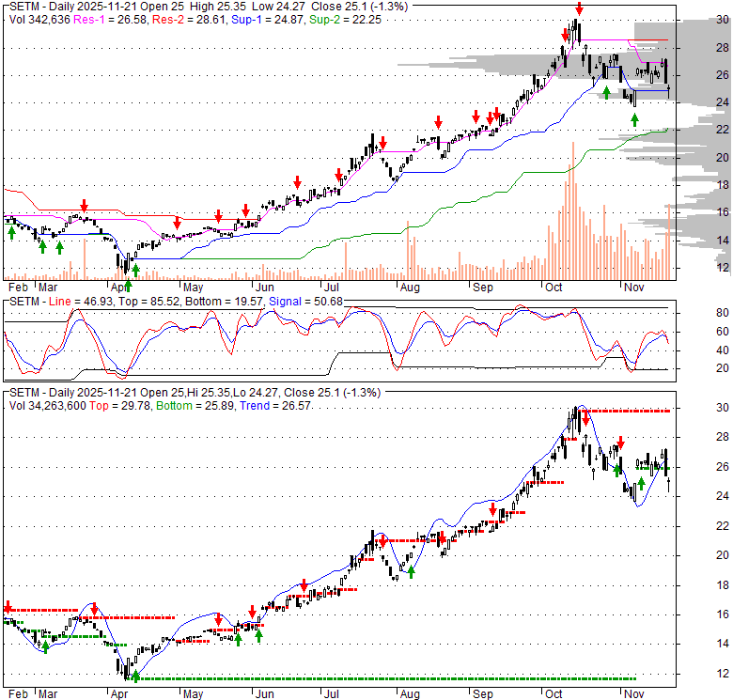Screen dimensions: 733x700
Task: Click the green arrow at early November low, top chart
Action: coord(635,119)
